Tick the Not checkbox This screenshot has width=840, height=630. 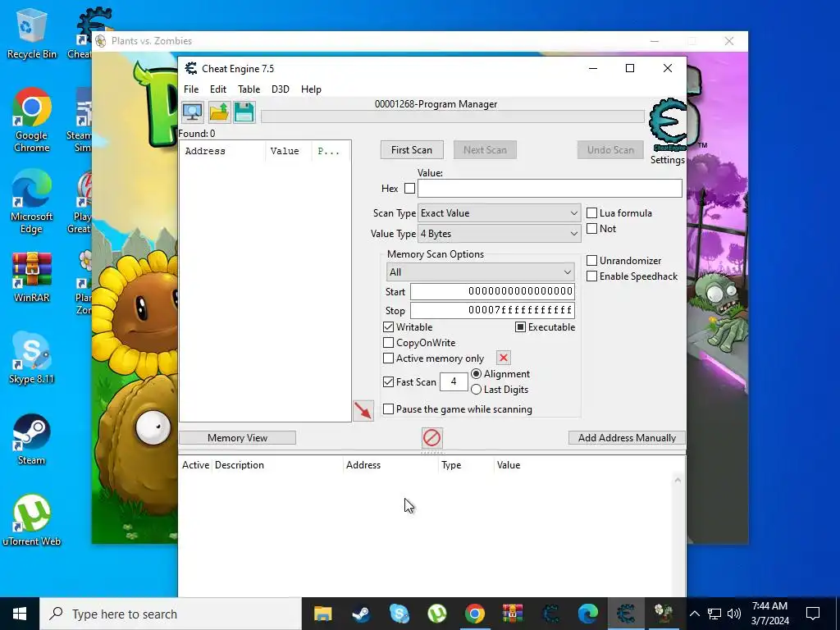tap(592, 229)
